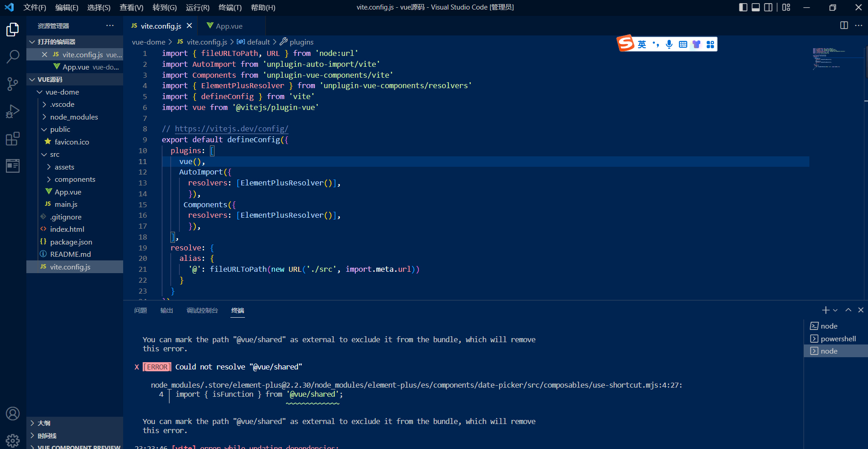Open index.html file
This screenshot has height=449, width=868.
[x=75, y=229]
